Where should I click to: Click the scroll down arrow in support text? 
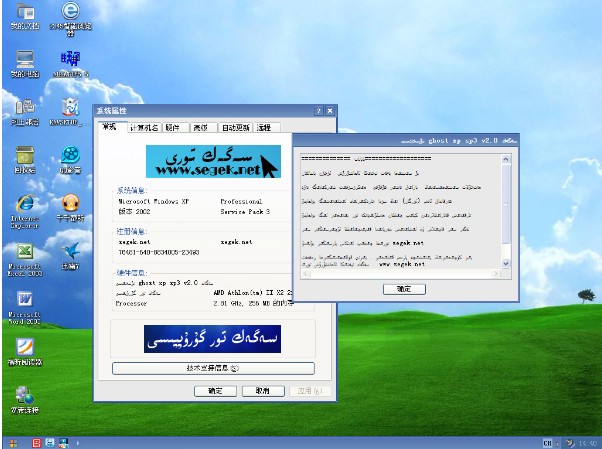click(x=506, y=263)
